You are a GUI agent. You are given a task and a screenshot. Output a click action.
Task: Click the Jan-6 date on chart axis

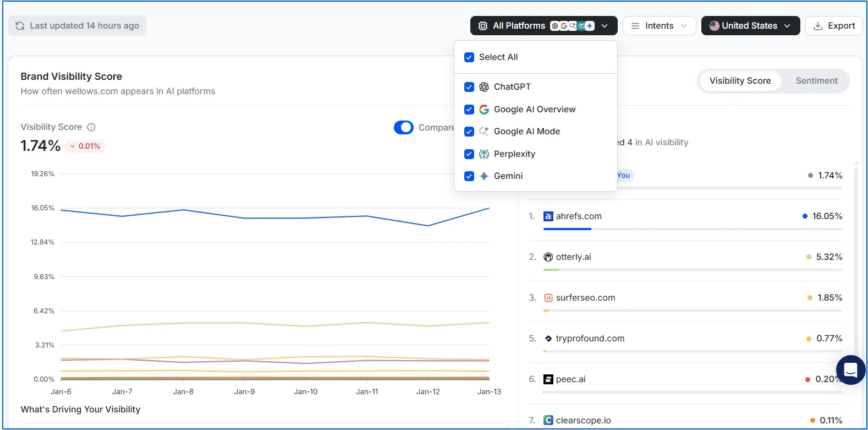click(61, 392)
